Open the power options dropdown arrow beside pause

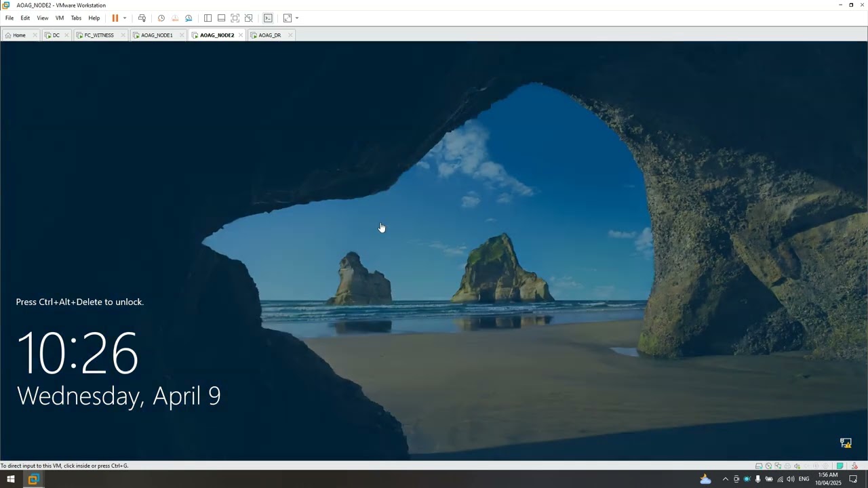coord(125,18)
